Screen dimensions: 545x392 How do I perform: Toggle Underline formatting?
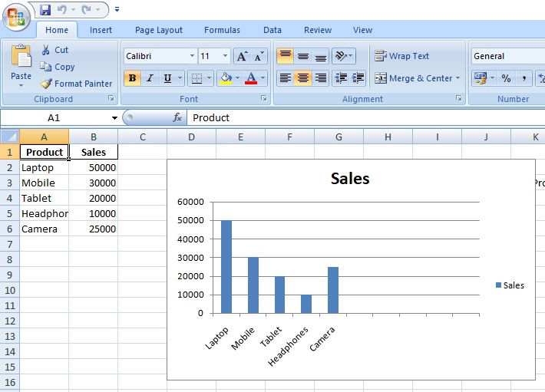pos(167,78)
